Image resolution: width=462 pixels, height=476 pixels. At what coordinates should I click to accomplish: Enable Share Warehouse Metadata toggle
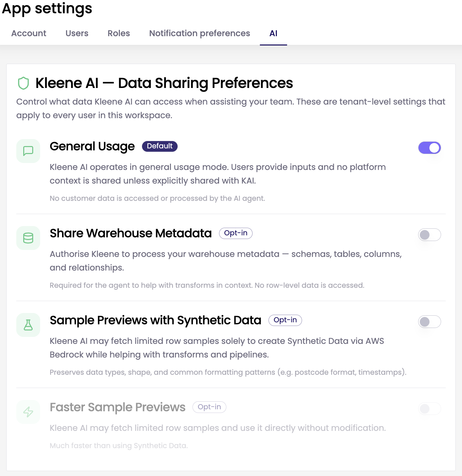tap(429, 235)
